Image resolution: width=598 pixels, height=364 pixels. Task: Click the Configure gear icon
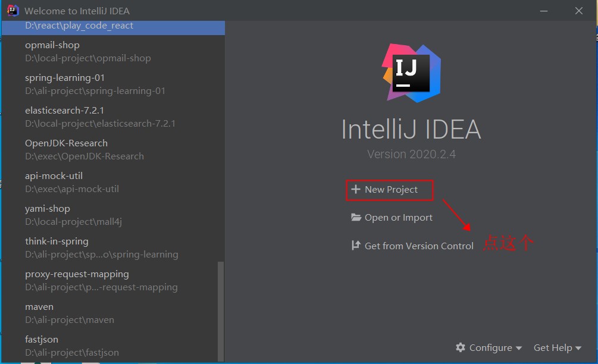tap(461, 347)
